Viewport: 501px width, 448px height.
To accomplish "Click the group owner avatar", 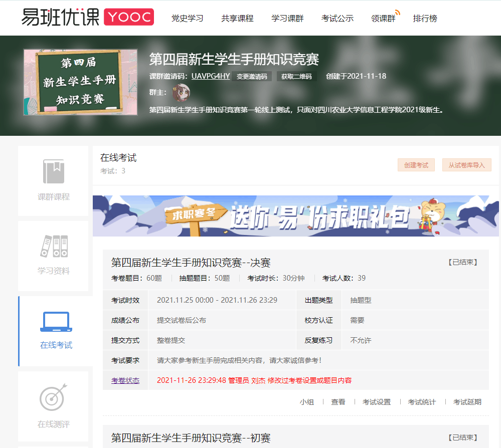I will (181, 93).
